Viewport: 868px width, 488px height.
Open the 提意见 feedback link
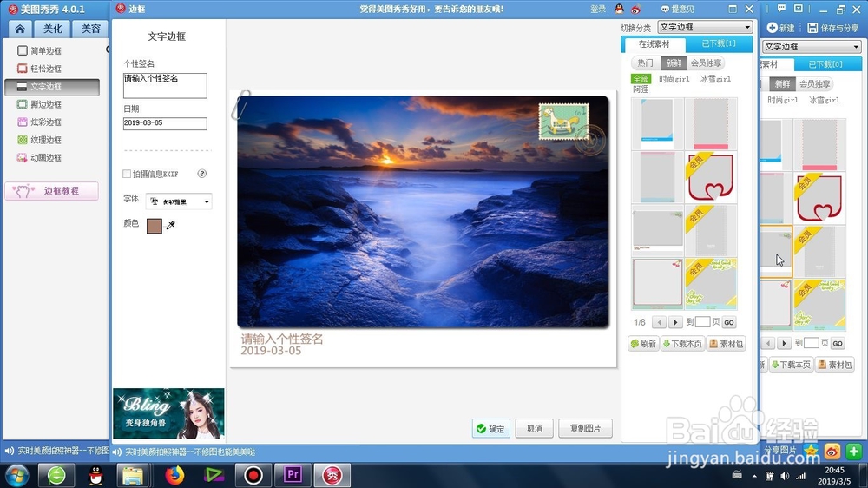pyautogui.click(x=678, y=9)
